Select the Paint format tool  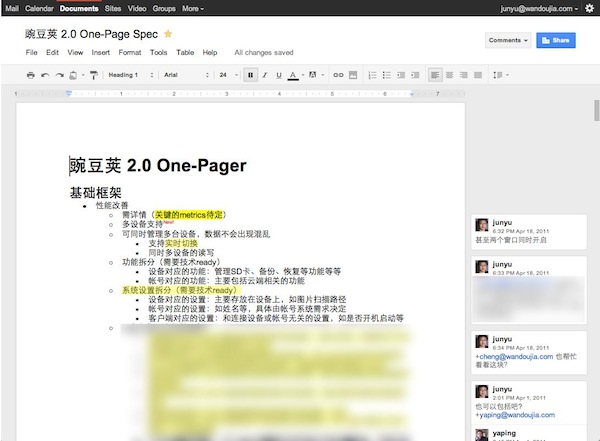93,74
